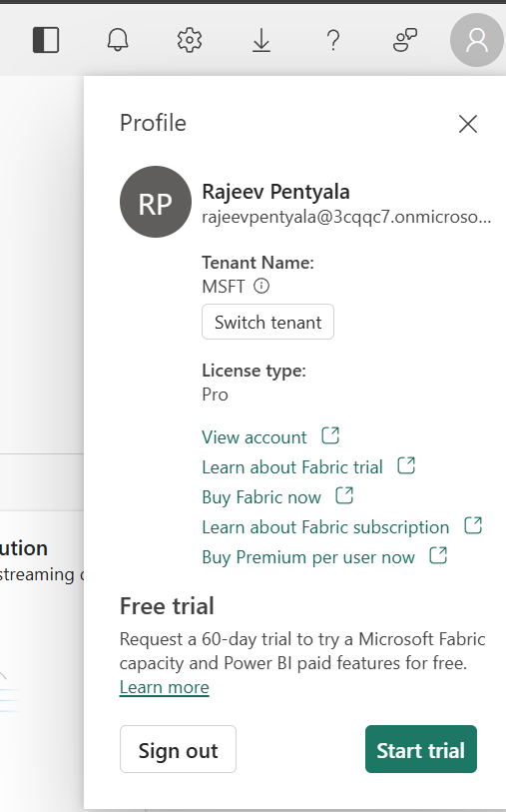
Task: Click the external-link icon beside Buy Premium per user
Action: (438, 555)
